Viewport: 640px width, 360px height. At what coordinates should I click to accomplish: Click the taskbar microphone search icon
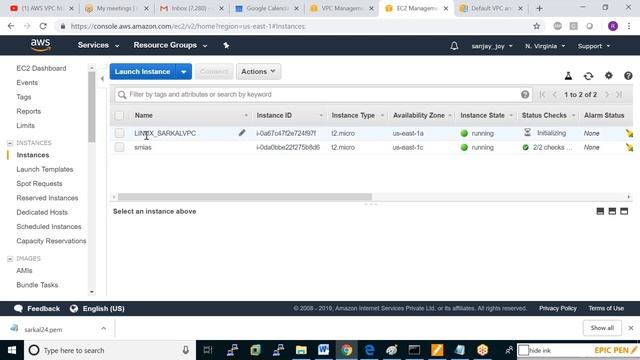click(x=186, y=350)
